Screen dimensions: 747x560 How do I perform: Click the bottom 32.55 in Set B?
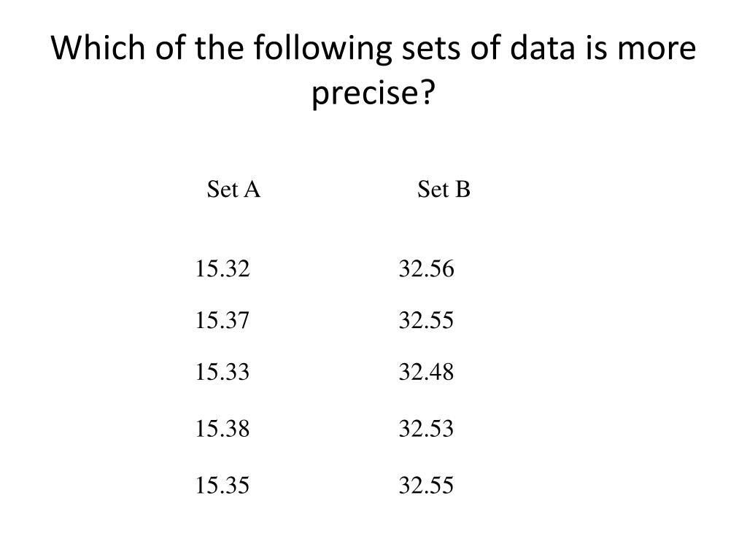[x=426, y=485]
